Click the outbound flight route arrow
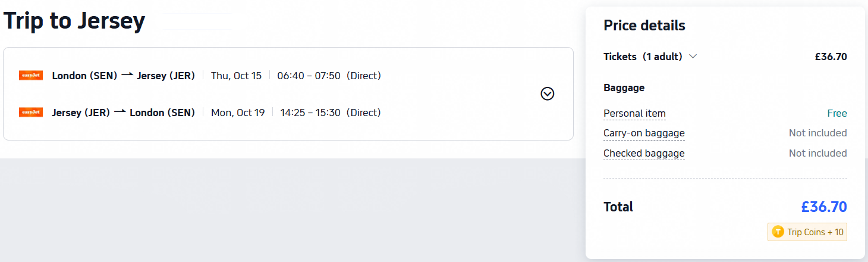868x262 pixels. pos(127,75)
